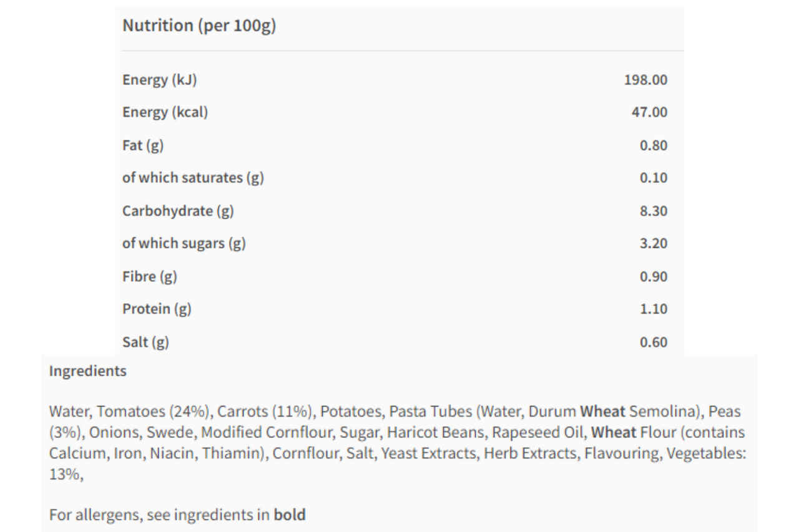
Task: Select the Fibre (g) row label
Action: 150,276
